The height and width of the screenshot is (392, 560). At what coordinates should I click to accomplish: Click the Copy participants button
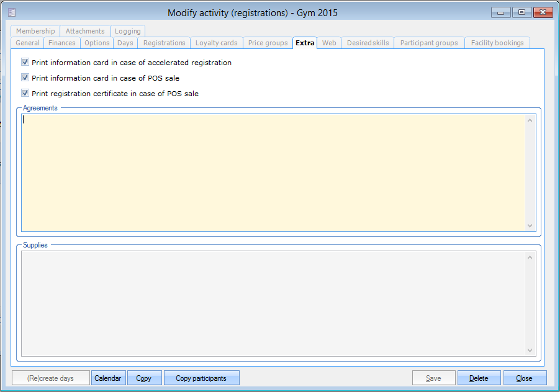201,378
